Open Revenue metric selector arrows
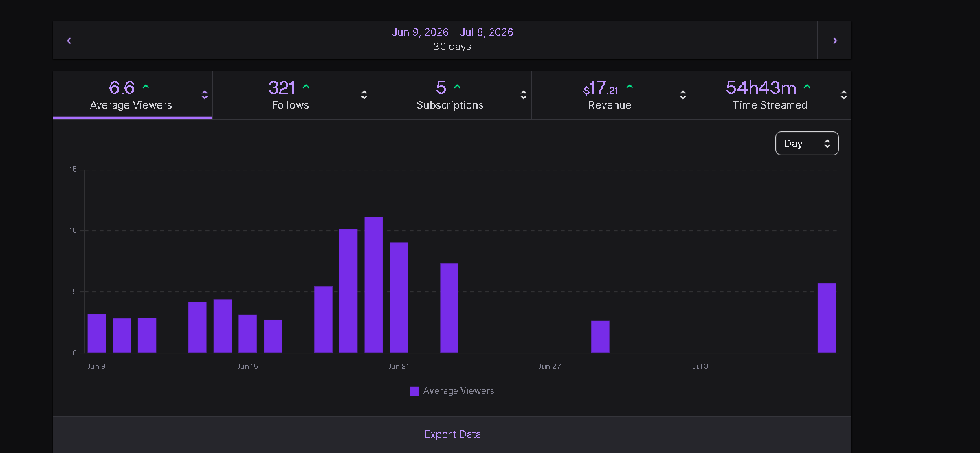 point(683,96)
